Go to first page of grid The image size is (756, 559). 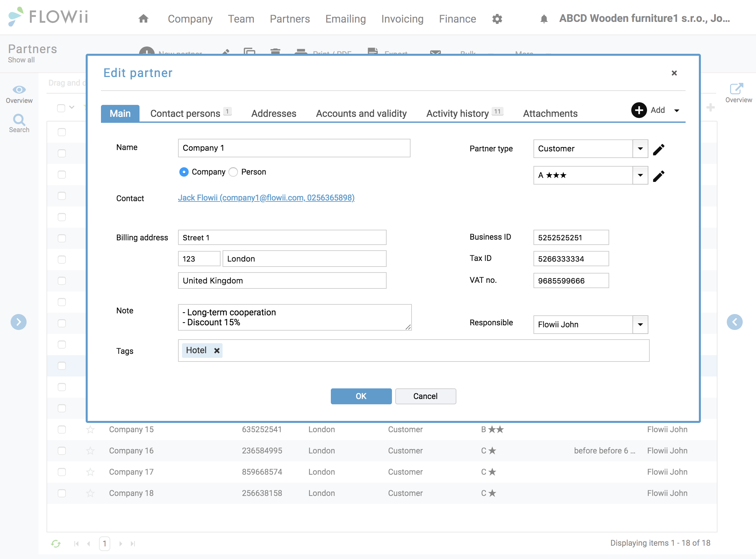point(76,543)
